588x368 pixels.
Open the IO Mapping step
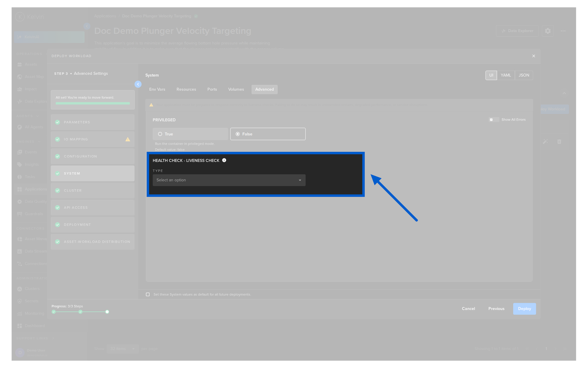92,139
